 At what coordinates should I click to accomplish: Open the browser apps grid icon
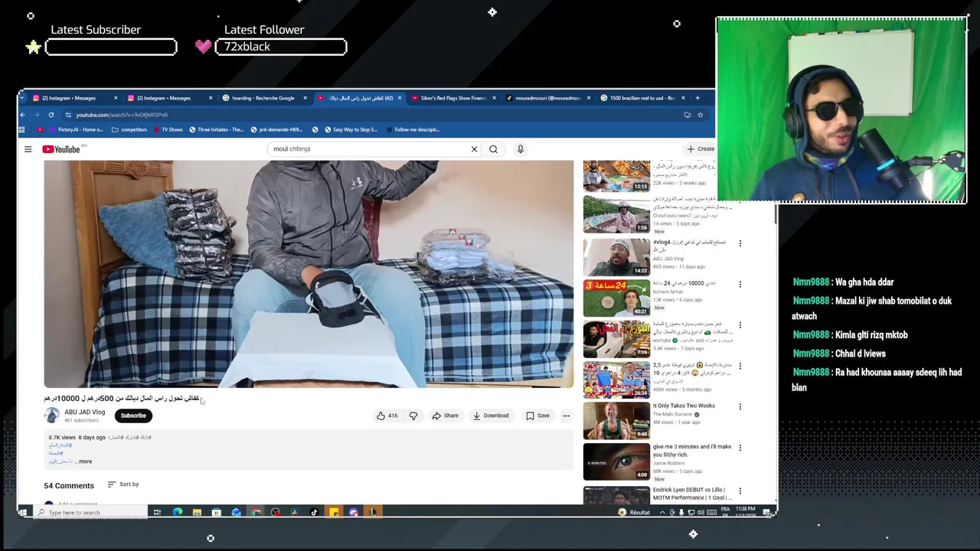pyautogui.click(x=22, y=129)
